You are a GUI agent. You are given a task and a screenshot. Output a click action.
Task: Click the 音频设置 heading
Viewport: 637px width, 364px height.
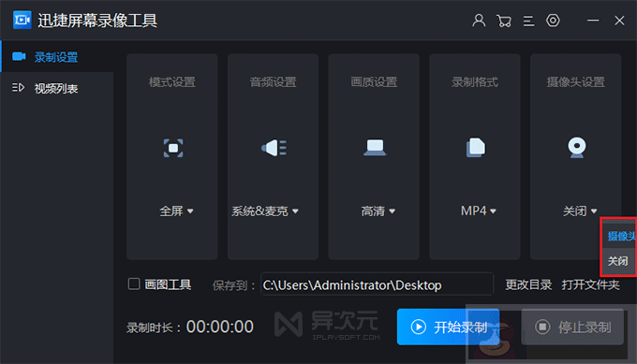click(273, 82)
